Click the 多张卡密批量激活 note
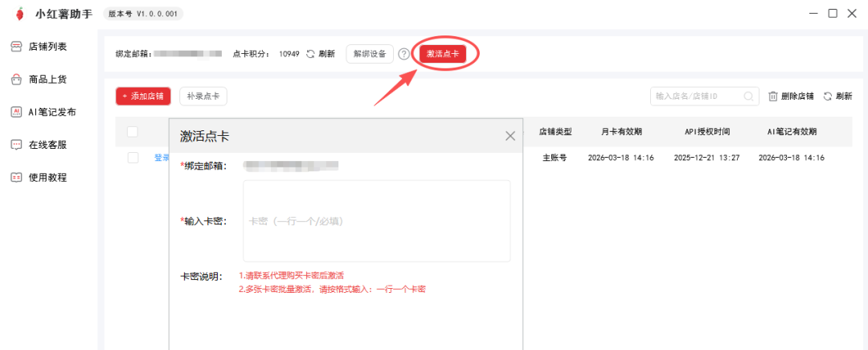The width and height of the screenshot is (868, 350). pyautogui.click(x=332, y=289)
